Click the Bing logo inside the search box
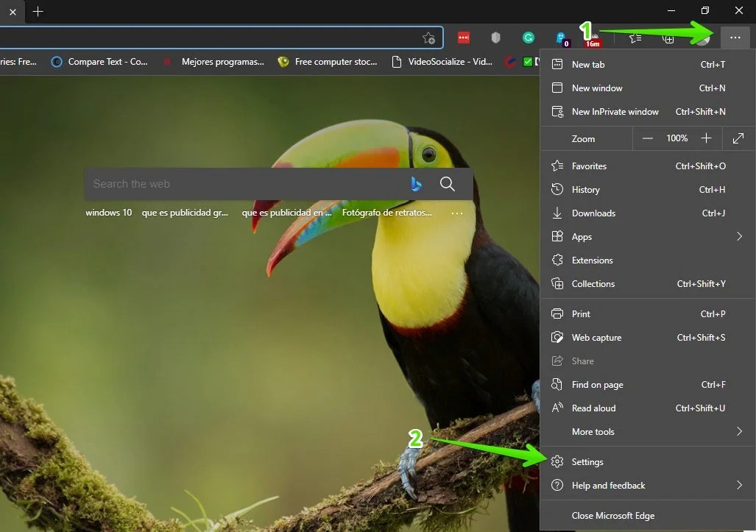 (x=416, y=184)
